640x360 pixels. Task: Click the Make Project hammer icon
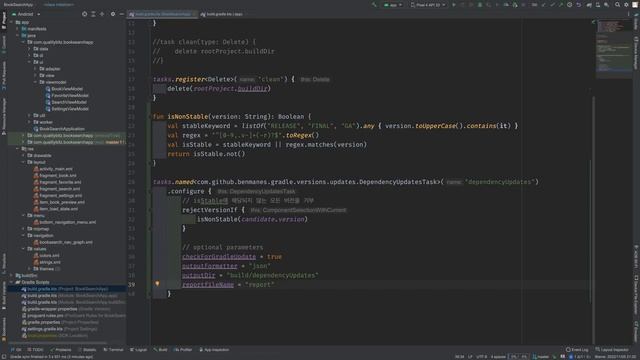(374, 5)
